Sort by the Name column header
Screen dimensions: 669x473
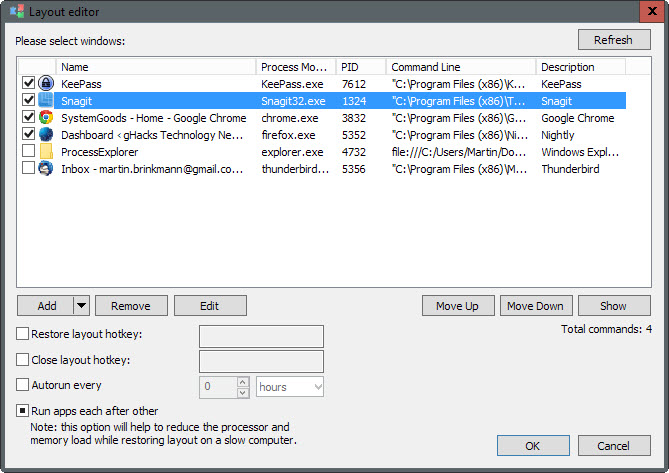(x=156, y=67)
